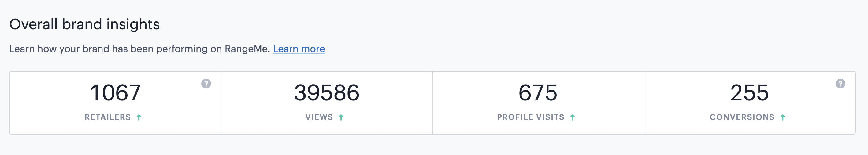Select the 255 conversions number

[750, 92]
